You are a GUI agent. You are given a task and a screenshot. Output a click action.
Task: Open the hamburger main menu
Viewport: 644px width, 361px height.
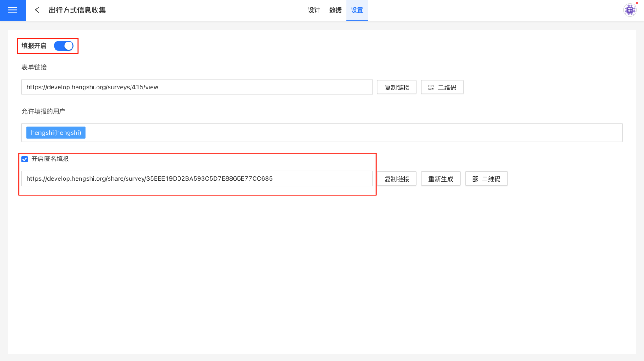pos(13,10)
